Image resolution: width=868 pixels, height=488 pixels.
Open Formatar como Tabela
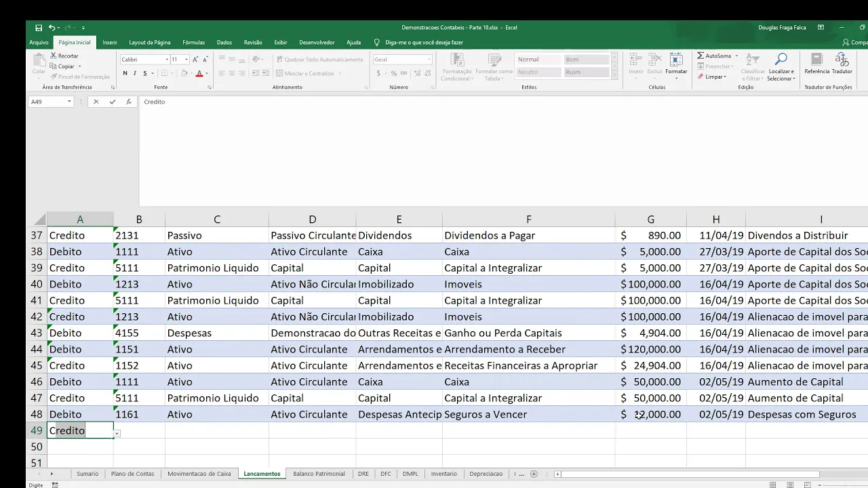pos(494,68)
